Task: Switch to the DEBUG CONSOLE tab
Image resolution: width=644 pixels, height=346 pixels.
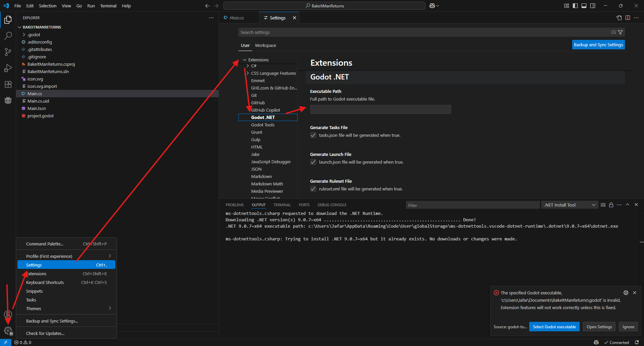Action: 332,205
